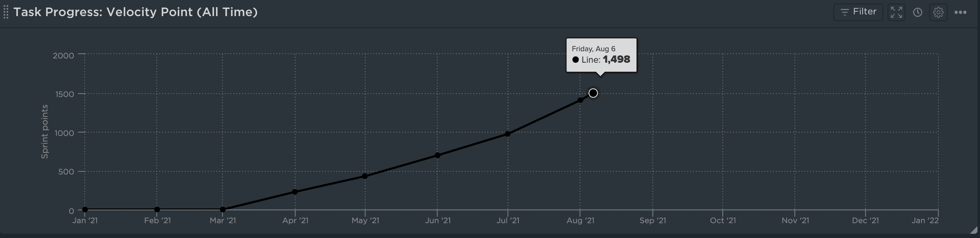
Task: Select the Feb '21 data point
Action: pos(157,210)
